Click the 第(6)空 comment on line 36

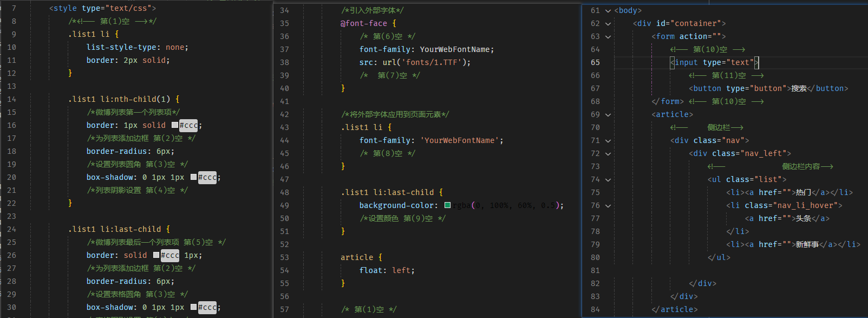[387, 36]
